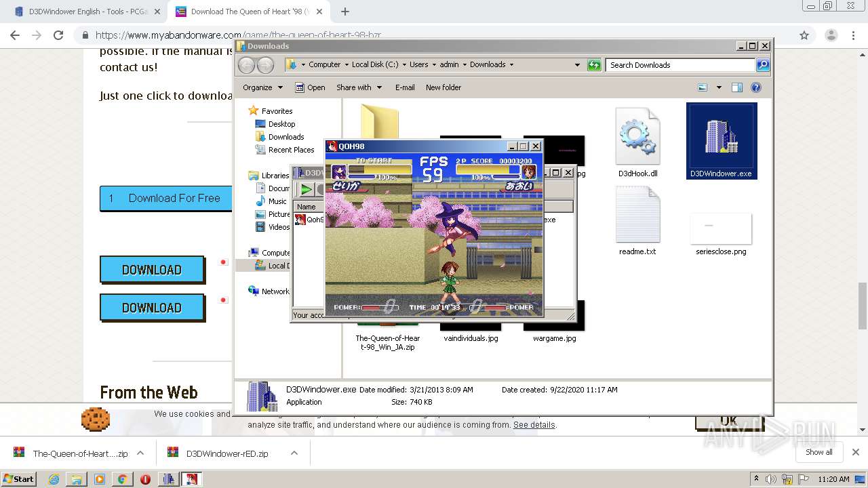Open the See details cookie link

coord(534,425)
